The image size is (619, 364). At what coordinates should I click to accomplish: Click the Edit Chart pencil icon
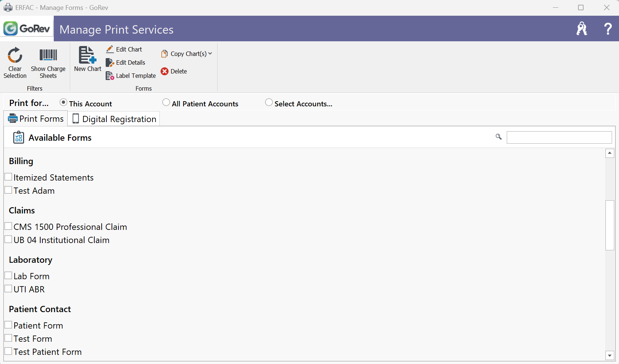point(110,49)
